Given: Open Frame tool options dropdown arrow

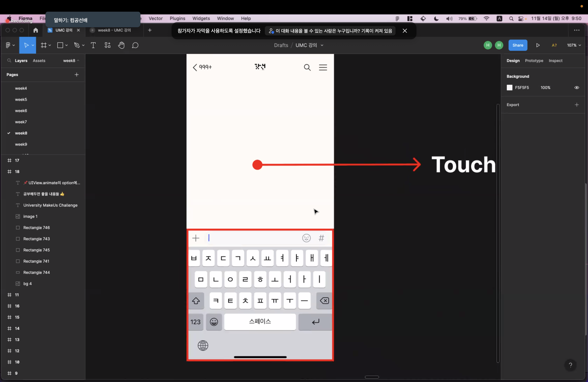Looking at the screenshot, I should pos(50,45).
